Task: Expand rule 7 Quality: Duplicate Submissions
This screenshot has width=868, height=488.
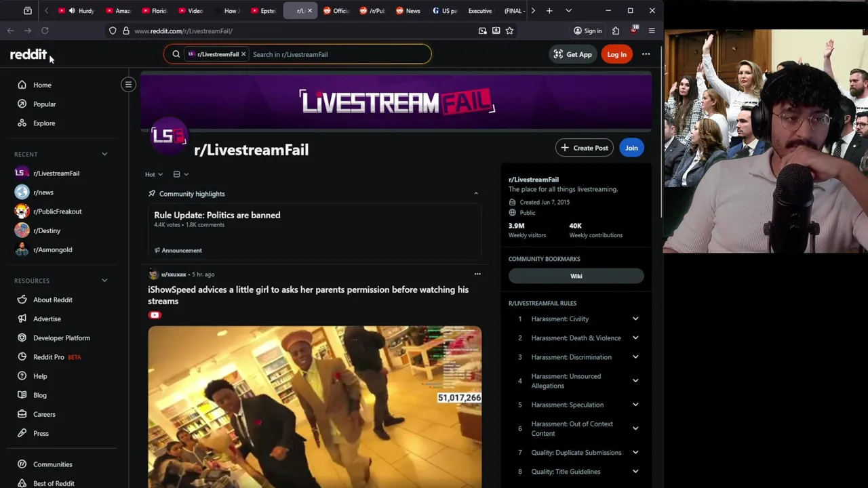Action: click(x=635, y=452)
